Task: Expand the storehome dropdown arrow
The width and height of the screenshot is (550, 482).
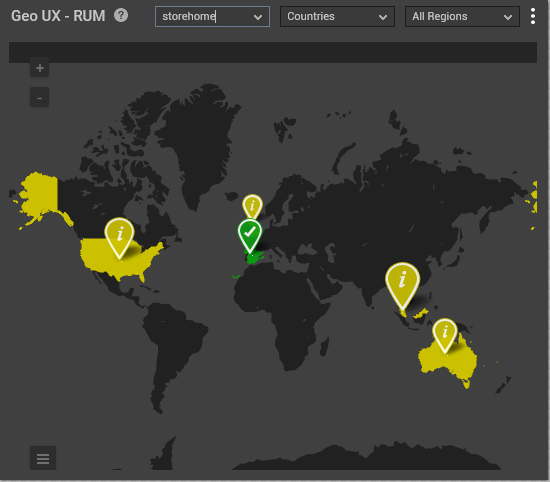Action: pyautogui.click(x=258, y=17)
